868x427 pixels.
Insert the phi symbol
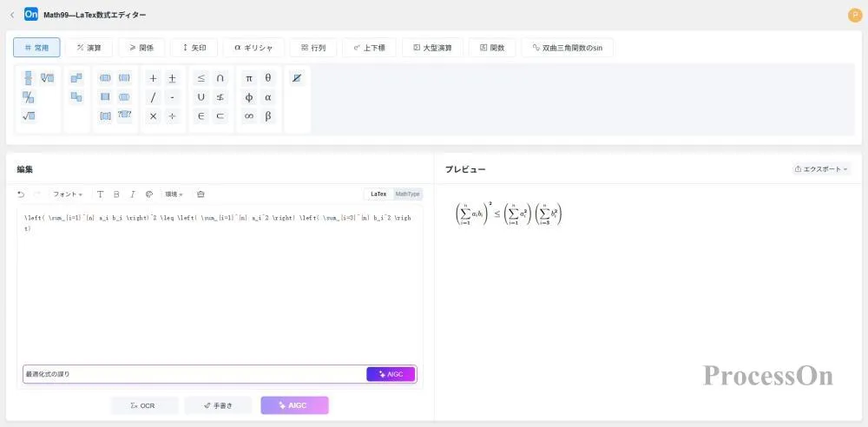click(x=249, y=97)
